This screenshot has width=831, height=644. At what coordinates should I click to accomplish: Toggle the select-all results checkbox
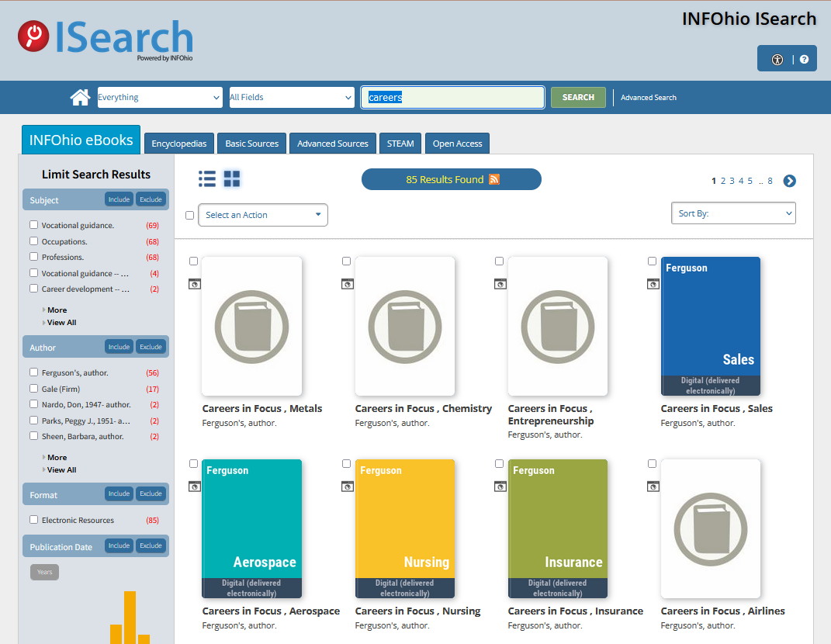(x=190, y=215)
